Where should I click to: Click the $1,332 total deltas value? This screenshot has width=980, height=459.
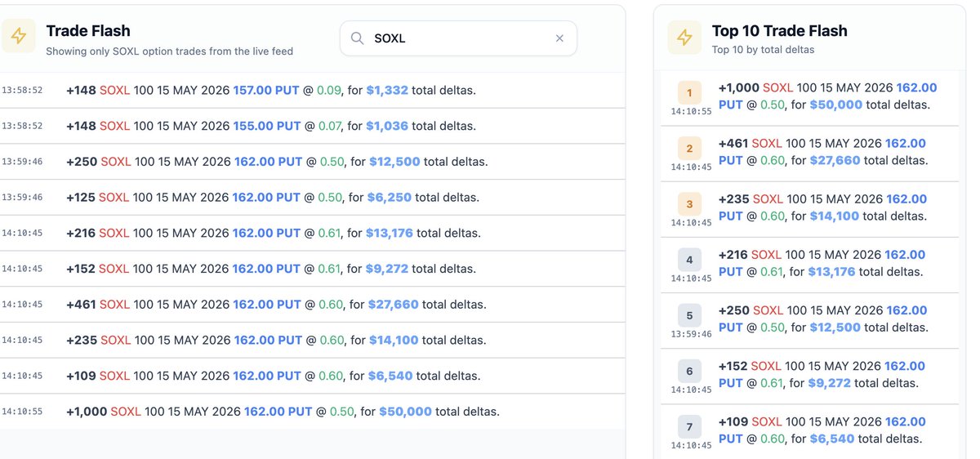(x=387, y=90)
